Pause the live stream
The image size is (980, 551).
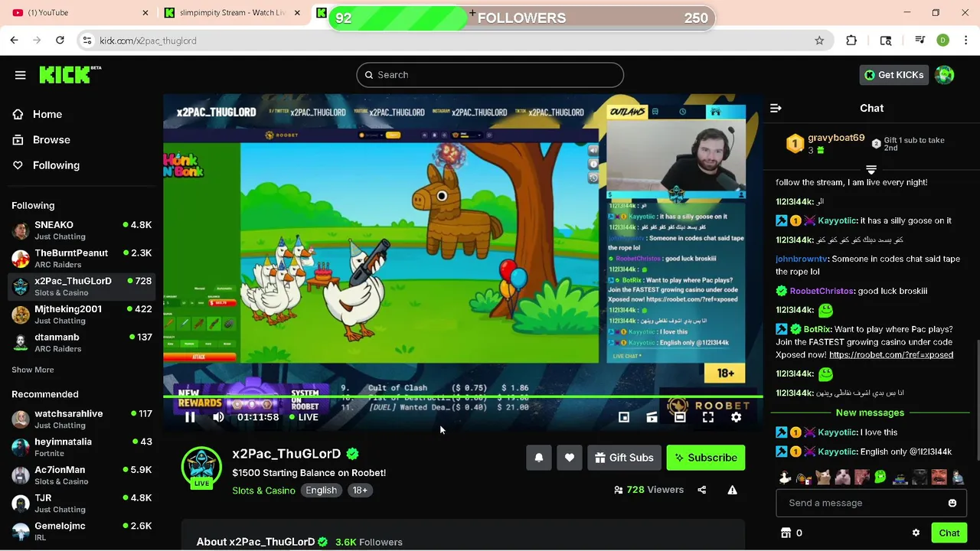190,417
